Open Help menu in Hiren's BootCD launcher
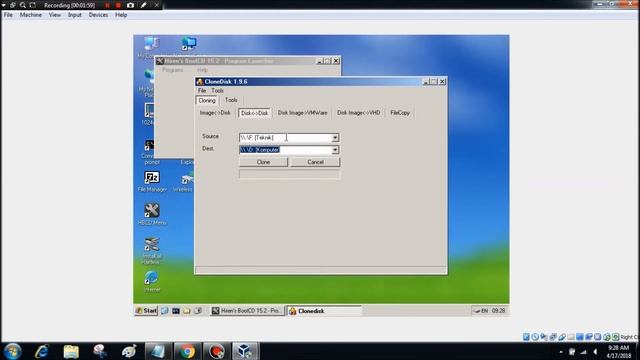This screenshot has width=640, height=360. (x=202, y=70)
